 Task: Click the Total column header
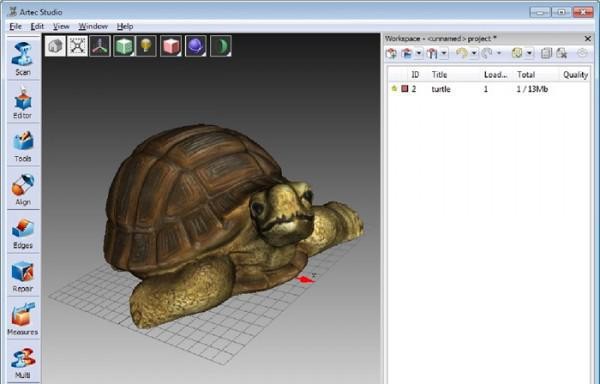point(526,75)
